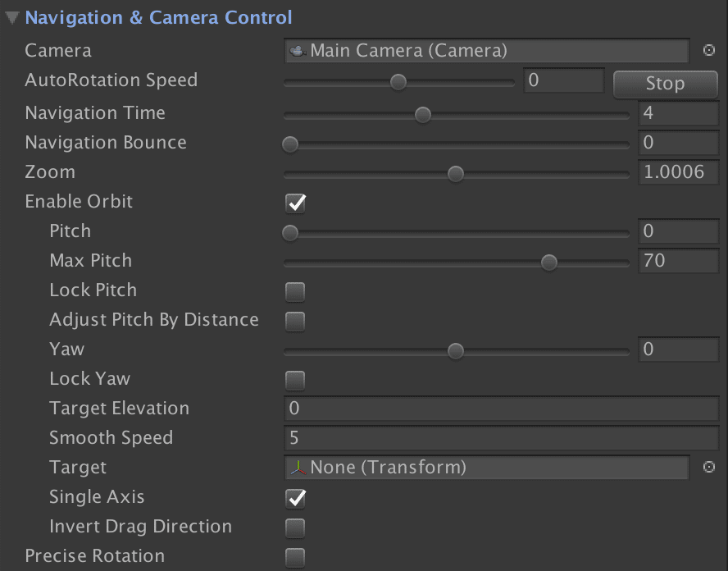Open object picker for Camera field
Viewport: 728px width, 571px height.
709,51
